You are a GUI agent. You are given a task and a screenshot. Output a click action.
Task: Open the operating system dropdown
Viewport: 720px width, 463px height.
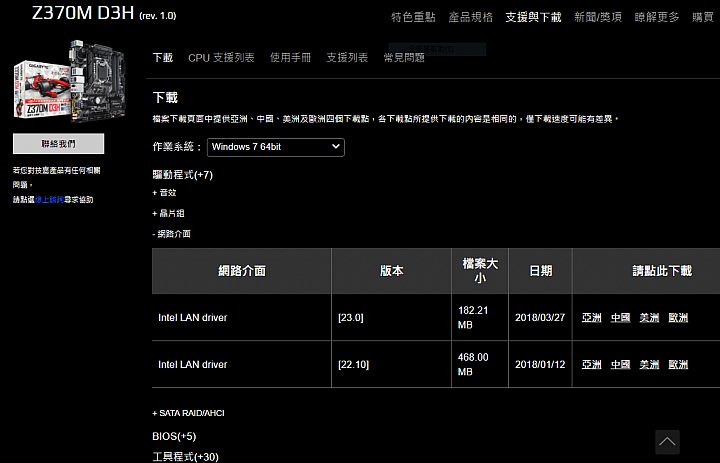pyautogui.click(x=276, y=147)
